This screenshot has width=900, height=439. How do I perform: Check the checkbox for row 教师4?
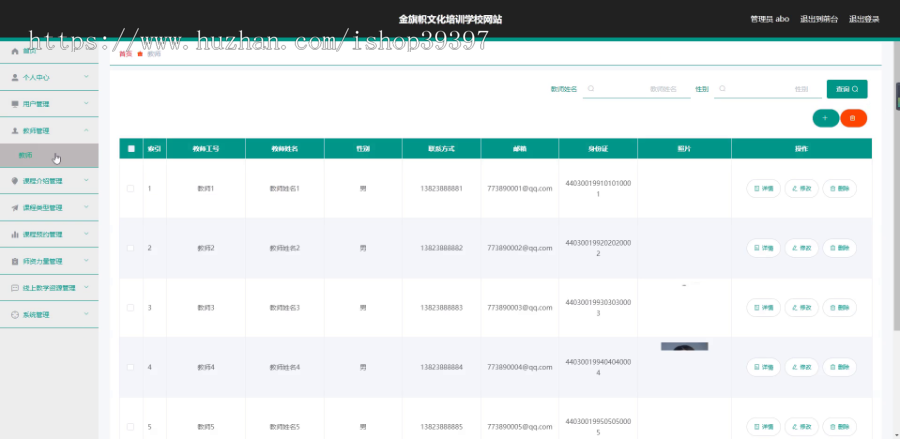[x=130, y=367]
